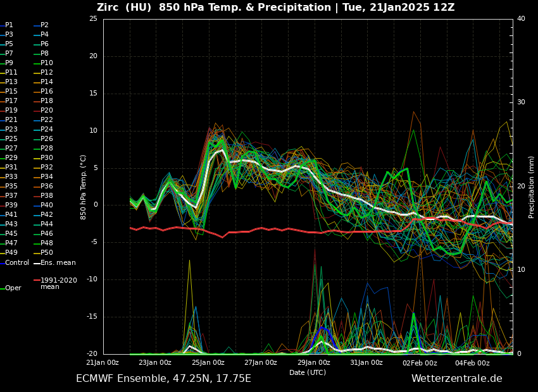Click the chart title text

point(275,8)
